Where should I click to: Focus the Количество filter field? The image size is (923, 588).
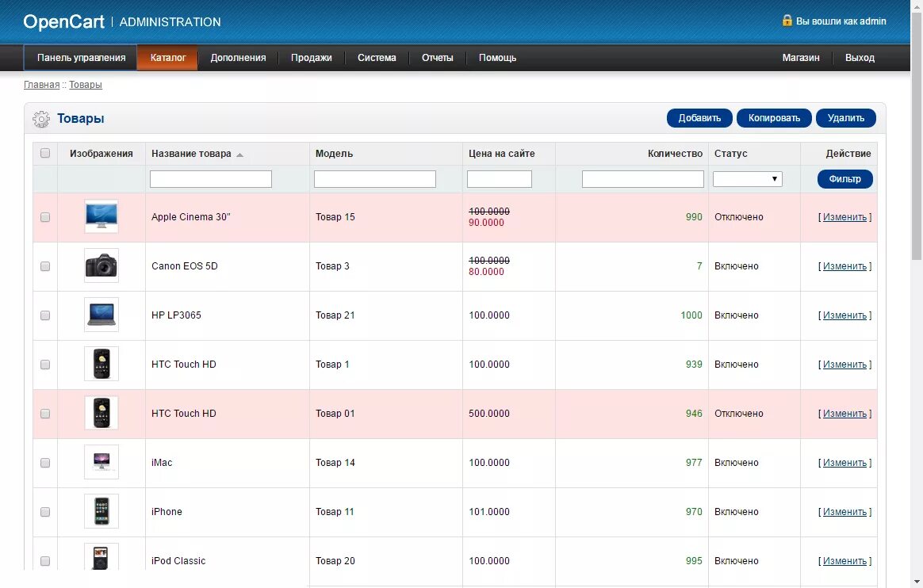point(643,179)
